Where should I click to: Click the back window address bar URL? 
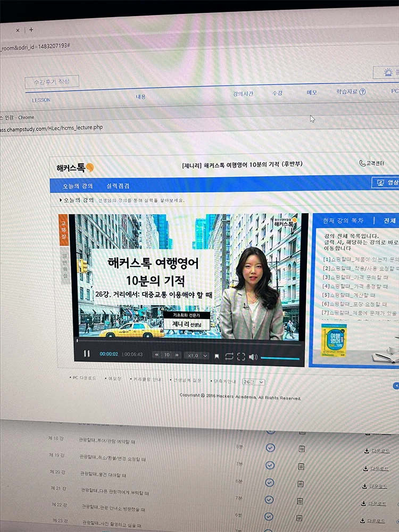point(35,46)
